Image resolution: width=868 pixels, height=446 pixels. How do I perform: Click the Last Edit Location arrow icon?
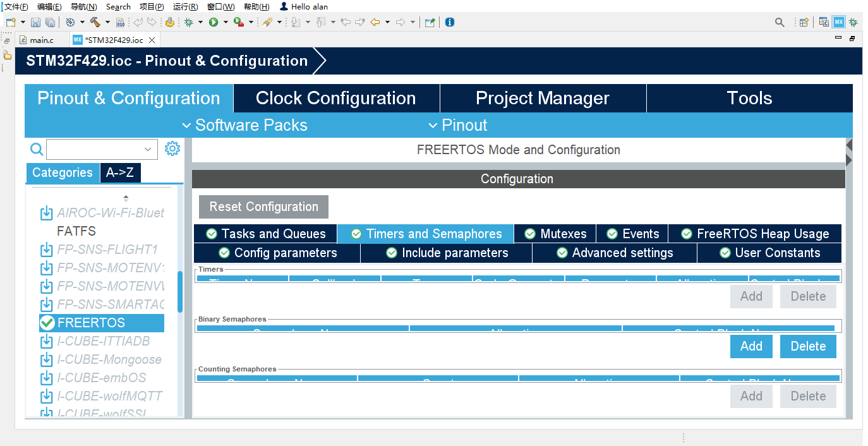[345, 22]
